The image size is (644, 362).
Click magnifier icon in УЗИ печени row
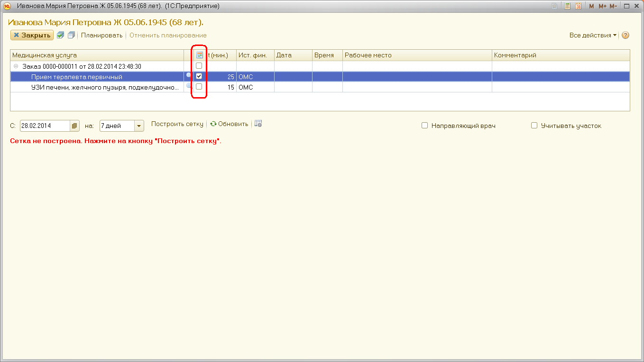click(x=188, y=86)
